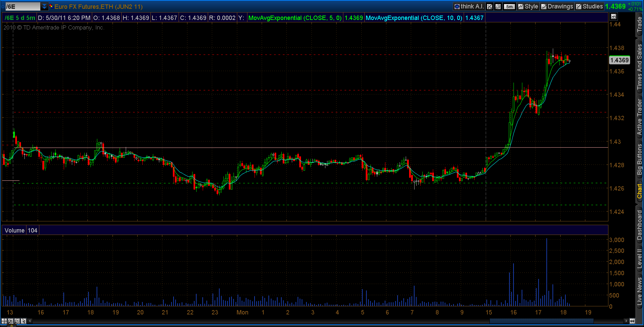Open the Times And Sales side tab
This screenshot has width=644, height=327.
point(640,66)
